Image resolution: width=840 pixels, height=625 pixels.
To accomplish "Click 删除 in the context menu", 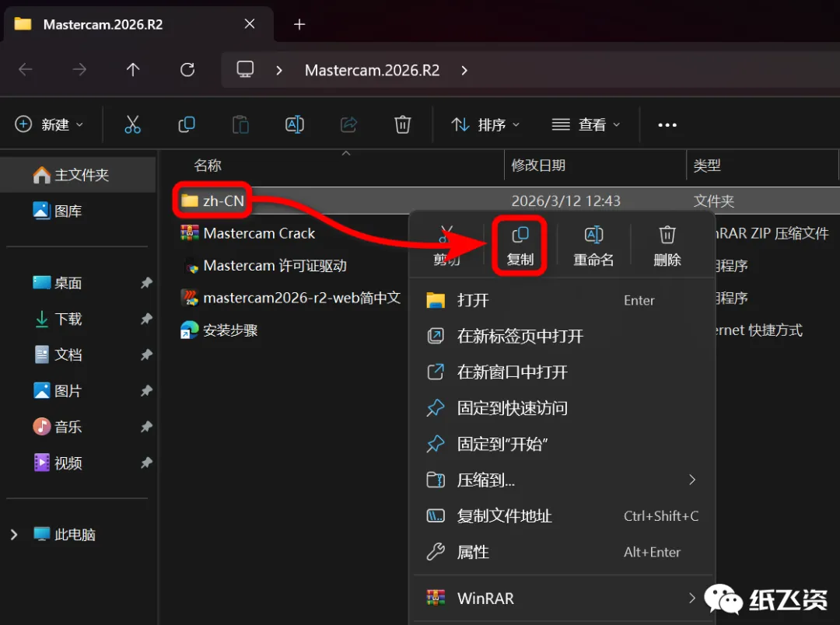I will [667, 246].
